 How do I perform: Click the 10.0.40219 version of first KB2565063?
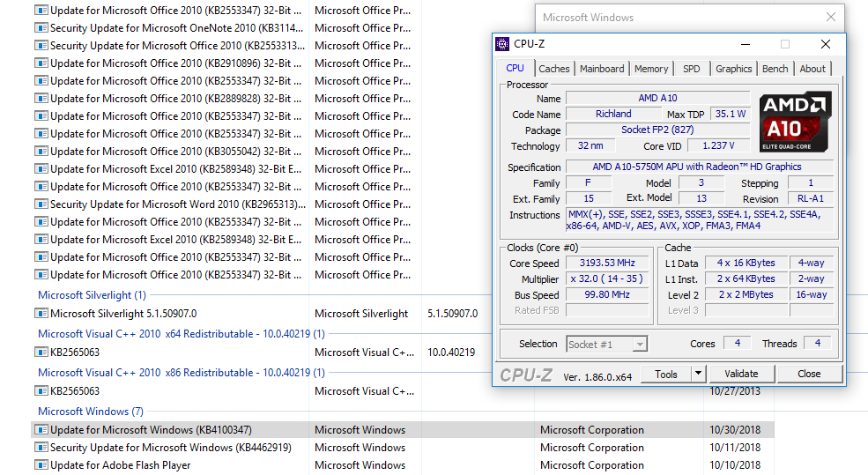coord(451,353)
